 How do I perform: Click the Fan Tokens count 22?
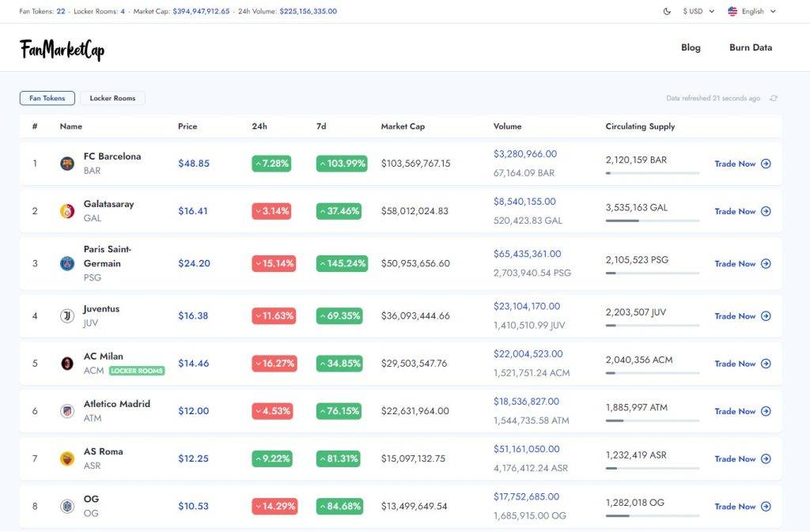coord(61,11)
